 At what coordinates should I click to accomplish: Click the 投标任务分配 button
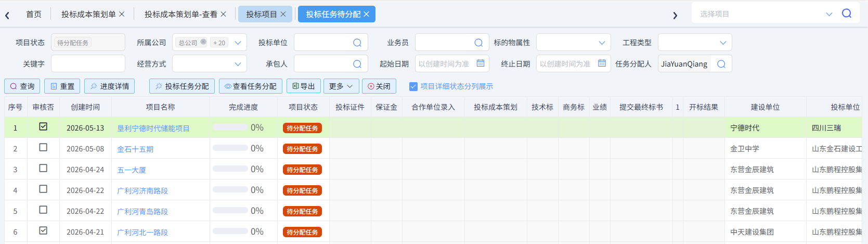point(182,86)
